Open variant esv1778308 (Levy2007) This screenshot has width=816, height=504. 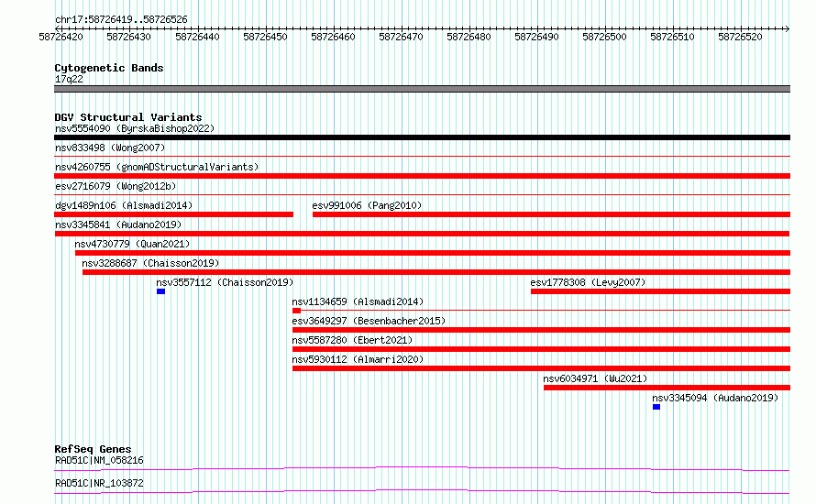(x=588, y=282)
